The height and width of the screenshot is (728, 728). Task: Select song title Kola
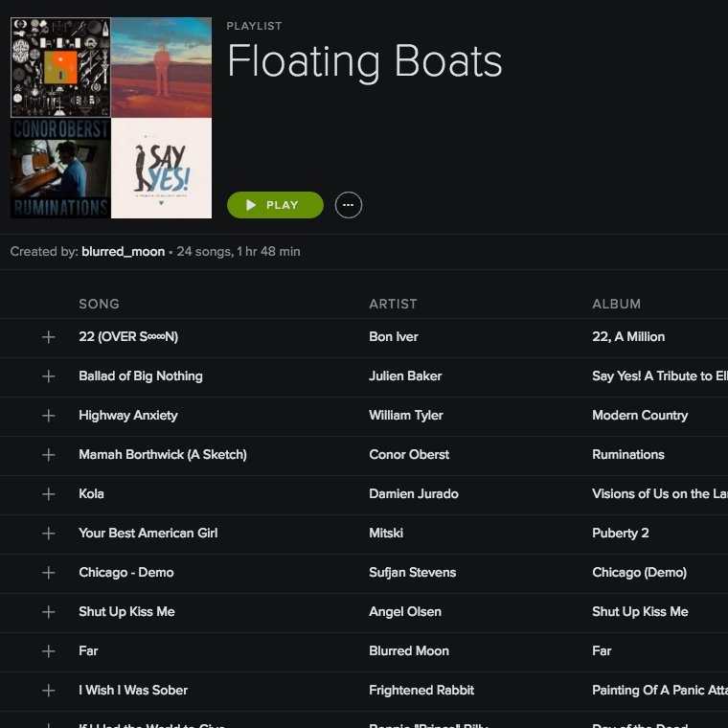point(91,494)
